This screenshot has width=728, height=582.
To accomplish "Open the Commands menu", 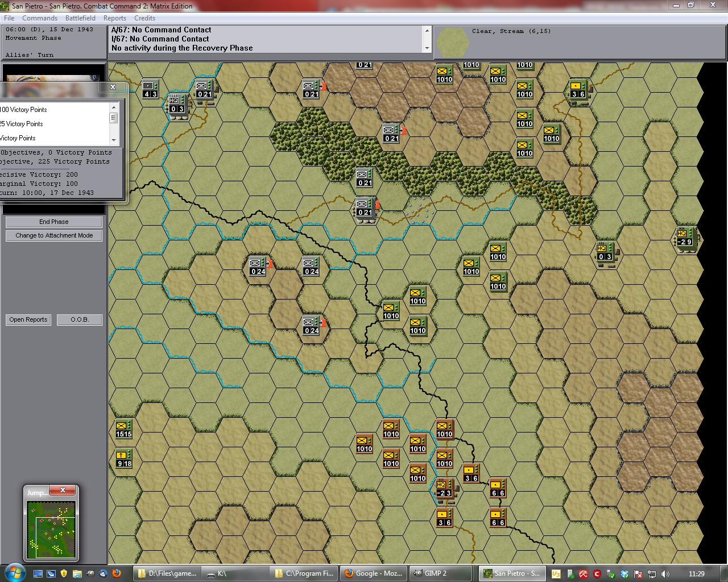I will [x=40, y=18].
